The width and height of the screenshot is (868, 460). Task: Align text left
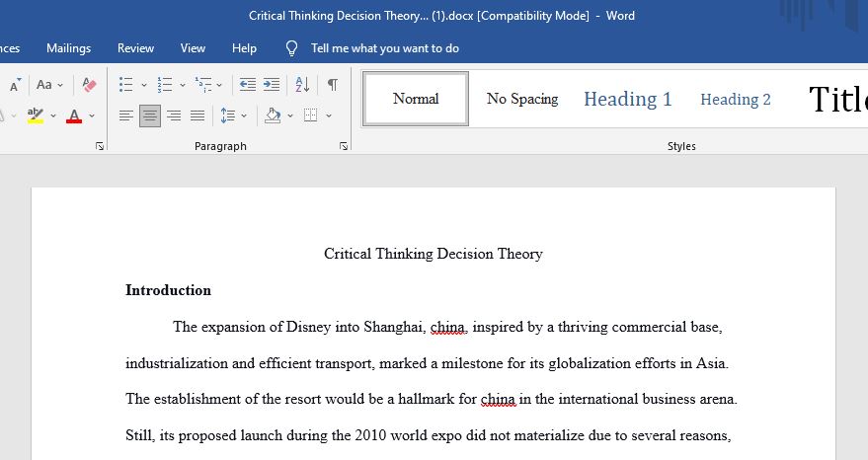point(126,115)
